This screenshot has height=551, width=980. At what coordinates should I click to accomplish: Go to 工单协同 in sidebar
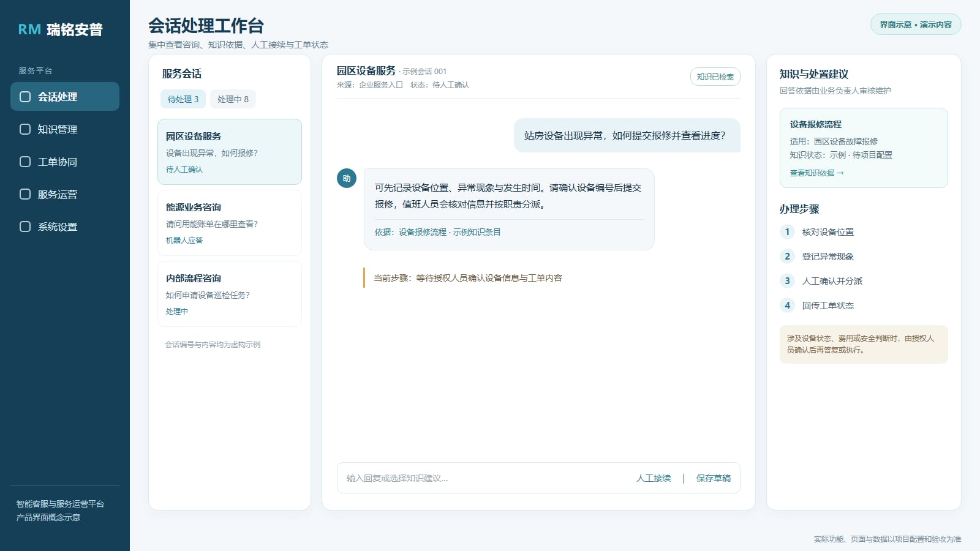[x=65, y=162]
